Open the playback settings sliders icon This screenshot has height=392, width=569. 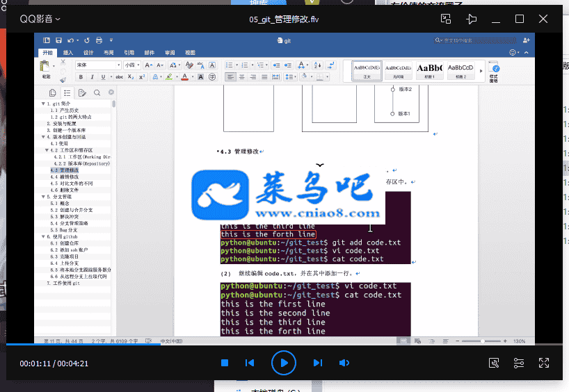point(519,363)
